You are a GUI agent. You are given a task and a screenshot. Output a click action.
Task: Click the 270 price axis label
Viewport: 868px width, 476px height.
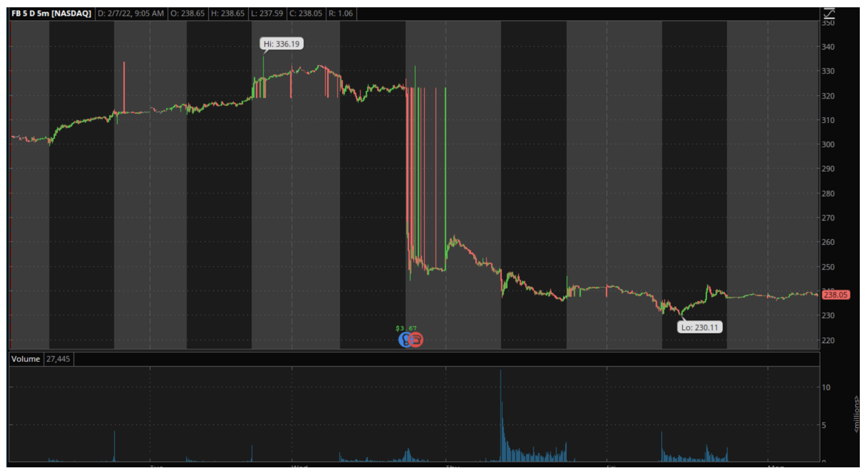coord(828,218)
